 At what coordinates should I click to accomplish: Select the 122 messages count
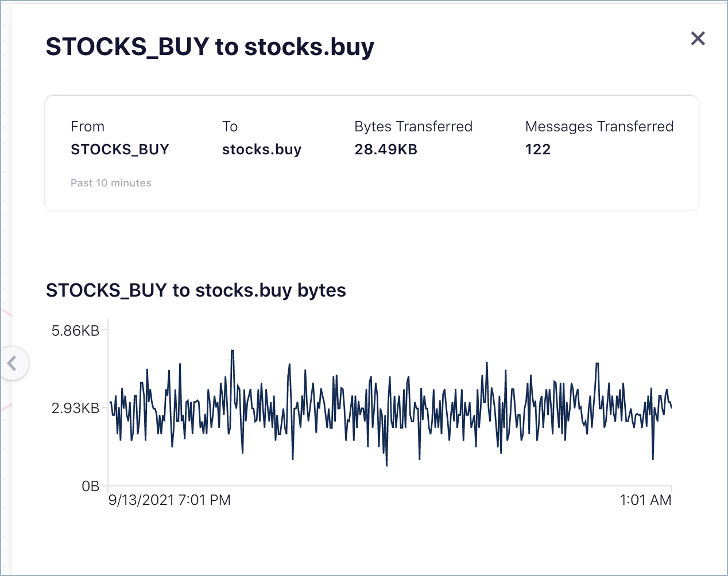click(x=537, y=149)
